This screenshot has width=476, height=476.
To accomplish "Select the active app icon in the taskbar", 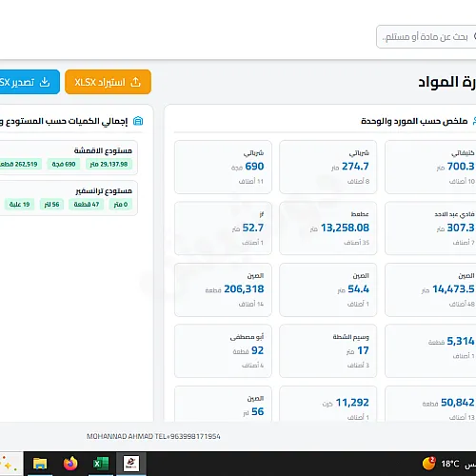I will click(131, 464).
